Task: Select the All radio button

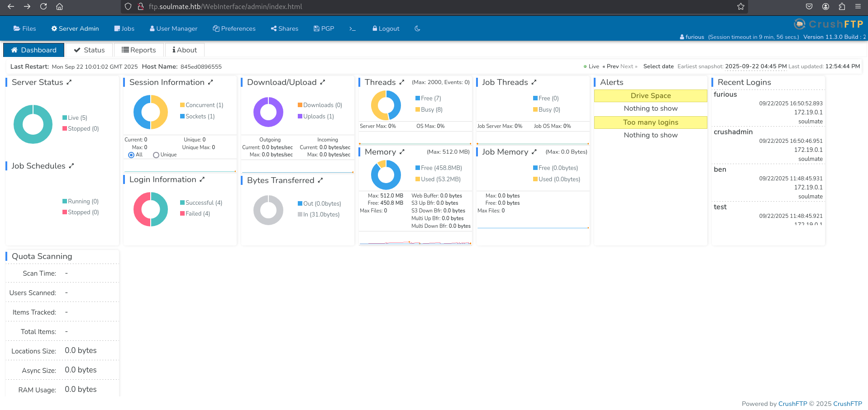Action: tap(131, 155)
